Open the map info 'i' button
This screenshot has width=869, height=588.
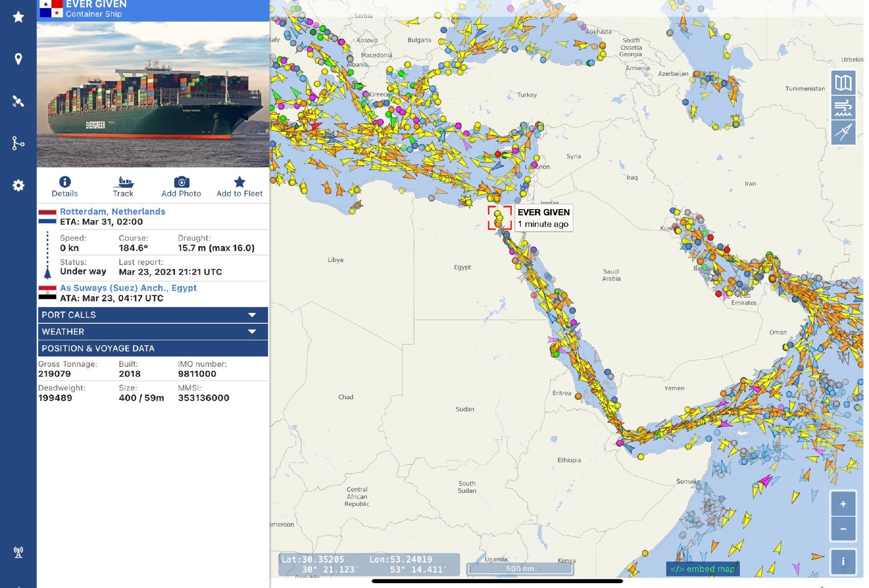pos(843,561)
